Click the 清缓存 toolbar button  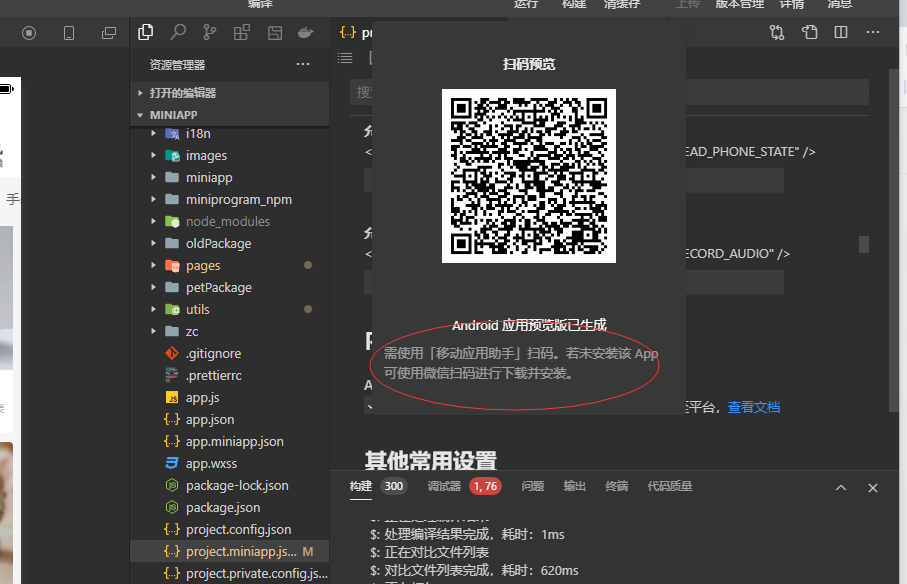[622, 4]
